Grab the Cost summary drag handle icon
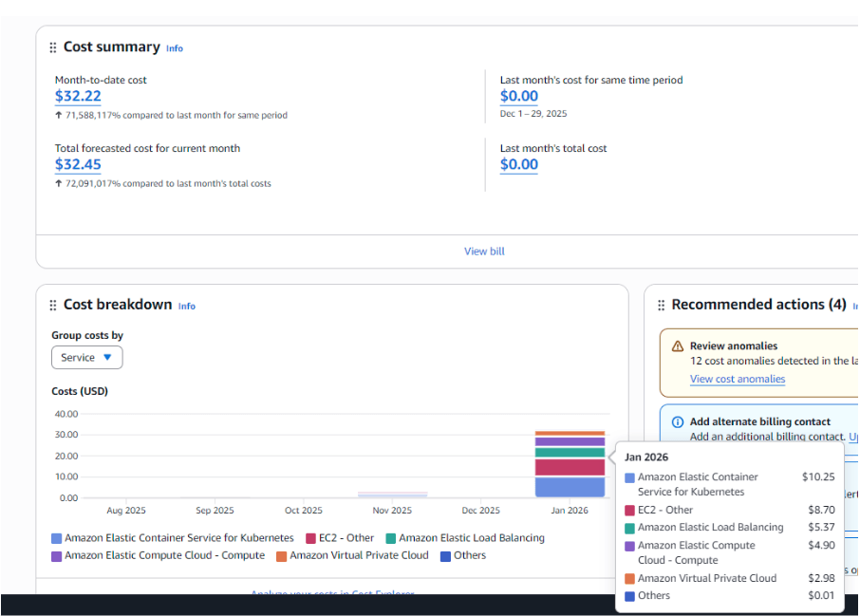 (x=52, y=47)
